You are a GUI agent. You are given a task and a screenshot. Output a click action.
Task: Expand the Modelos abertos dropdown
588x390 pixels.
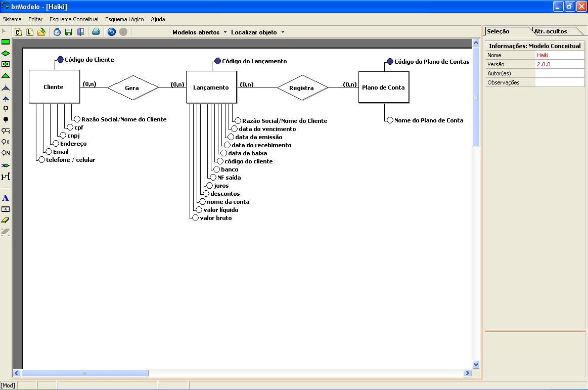[200, 32]
